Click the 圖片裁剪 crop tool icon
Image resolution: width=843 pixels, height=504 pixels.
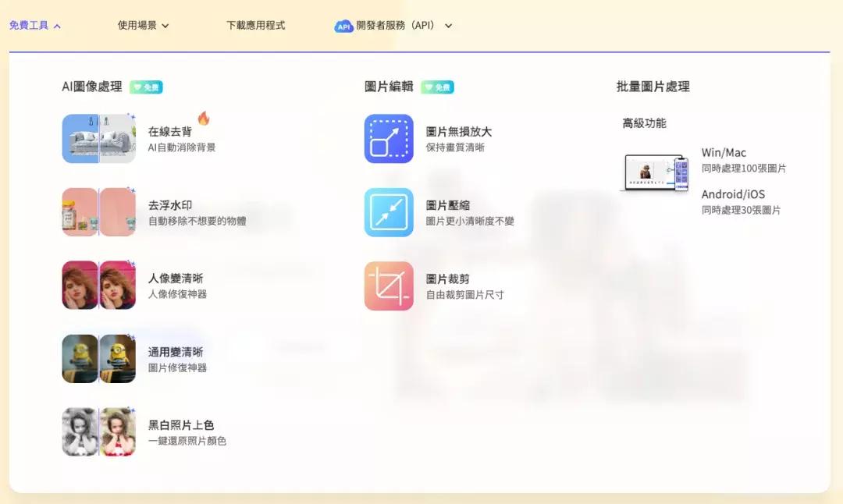click(389, 286)
